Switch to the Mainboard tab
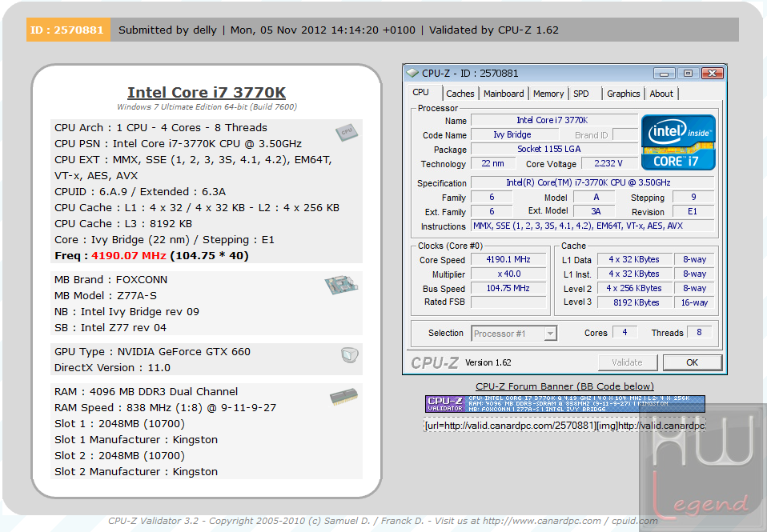The width and height of the screenshot is (767, 532). coord(504,94)
